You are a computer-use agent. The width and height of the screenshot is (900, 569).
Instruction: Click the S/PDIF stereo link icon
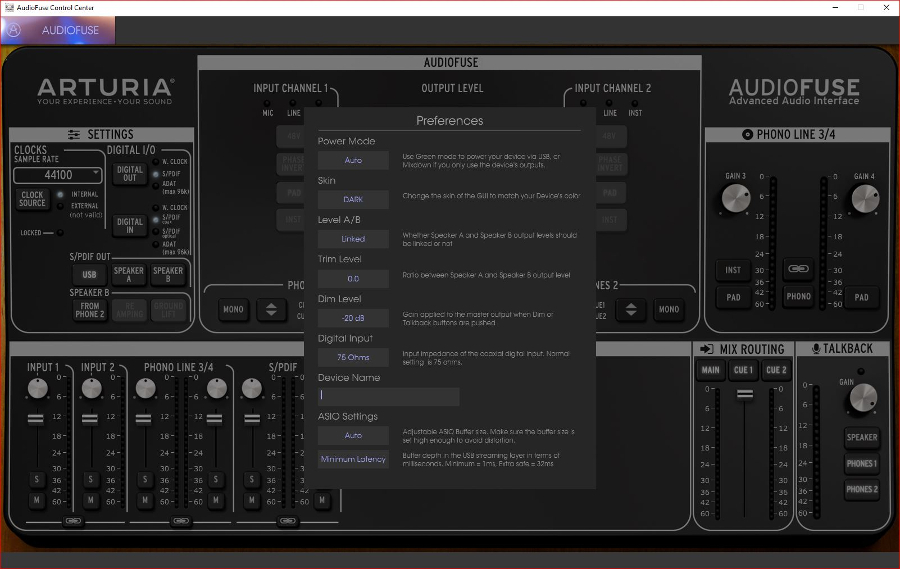pyautogui.click(x=288, y=521)
